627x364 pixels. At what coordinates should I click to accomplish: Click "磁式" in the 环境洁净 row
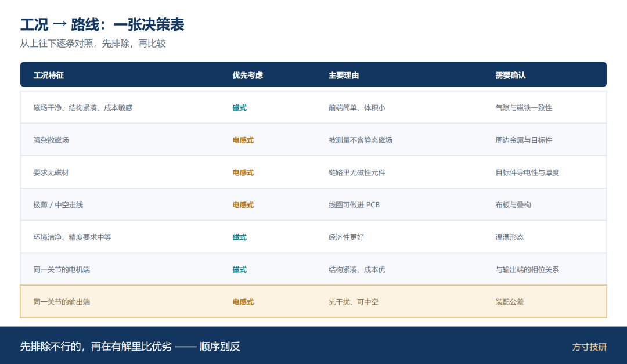coord(240,237)
